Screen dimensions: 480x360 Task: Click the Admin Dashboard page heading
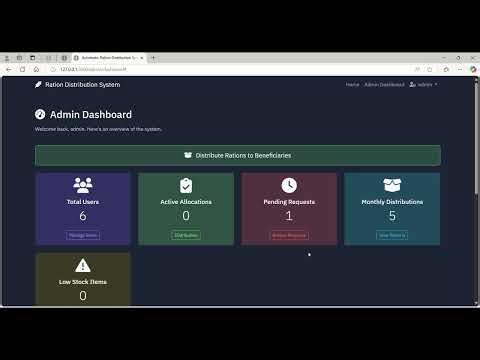pyautogui.click(x=91, y=115)
